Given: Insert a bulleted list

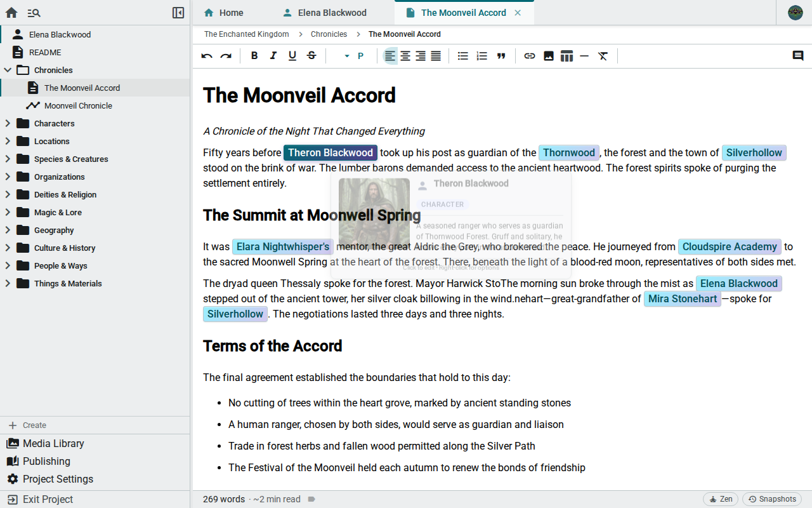Looking at the screenshot, I should (x=463, y=56).
